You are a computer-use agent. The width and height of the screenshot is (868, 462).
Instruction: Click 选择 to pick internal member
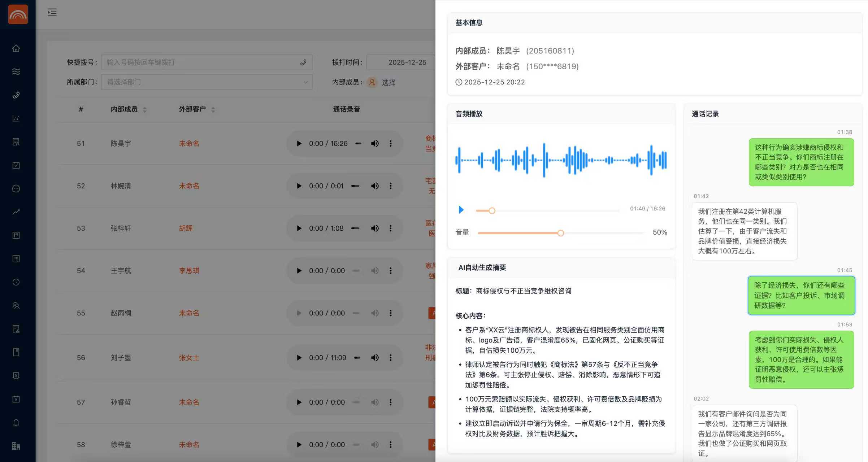click(x=389, y=83)
